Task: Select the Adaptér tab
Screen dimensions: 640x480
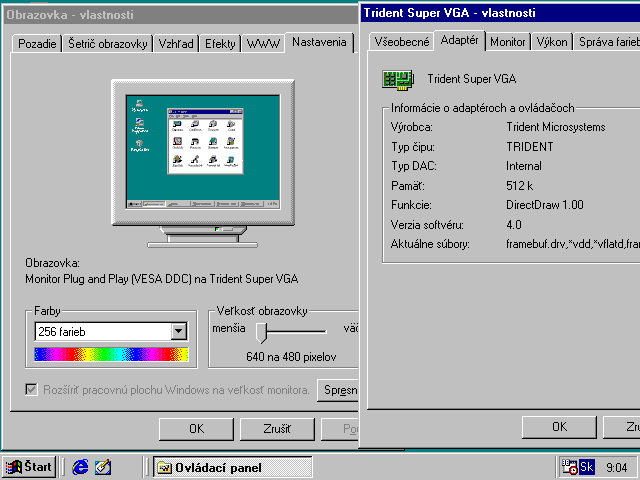Action: pos(460,40)
